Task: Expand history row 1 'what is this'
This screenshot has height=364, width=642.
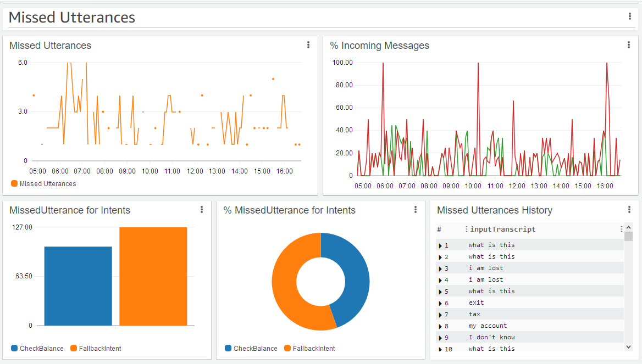Action: (x=440, y=245)
